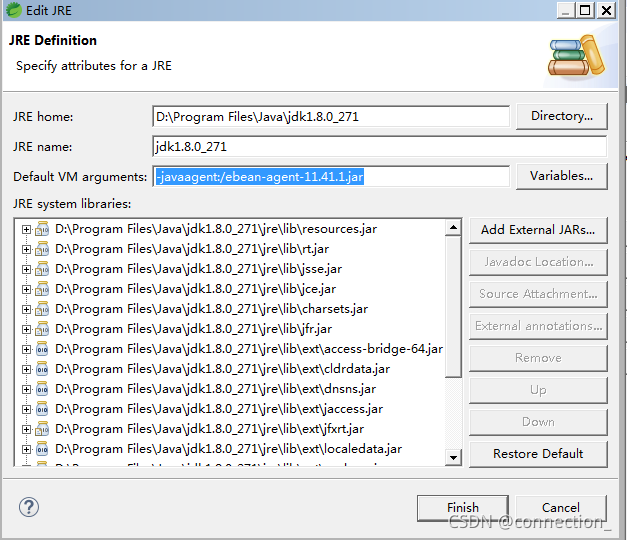Close the Edit JRE window
The image size is (627, 540).
[x=606, y=10]
